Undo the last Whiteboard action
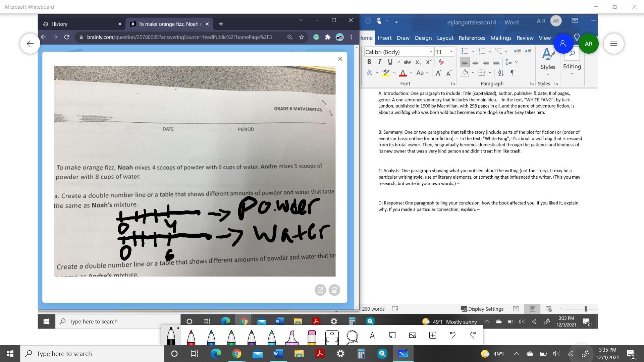644x362 pixels. coord(452,335)
